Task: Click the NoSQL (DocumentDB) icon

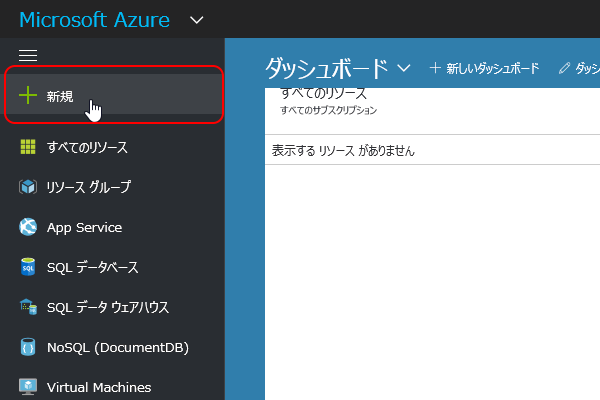Action: [x=28, y=347]
